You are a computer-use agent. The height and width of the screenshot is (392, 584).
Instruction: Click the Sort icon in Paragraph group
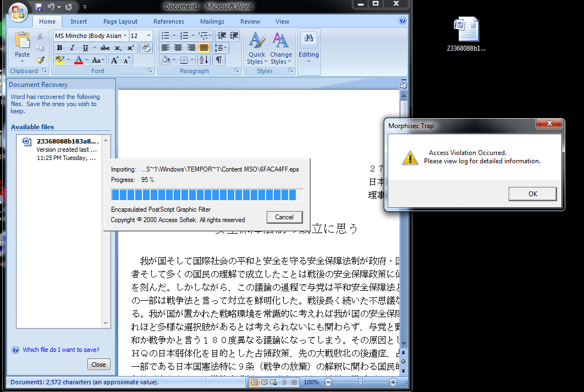(x=203, y=60)
